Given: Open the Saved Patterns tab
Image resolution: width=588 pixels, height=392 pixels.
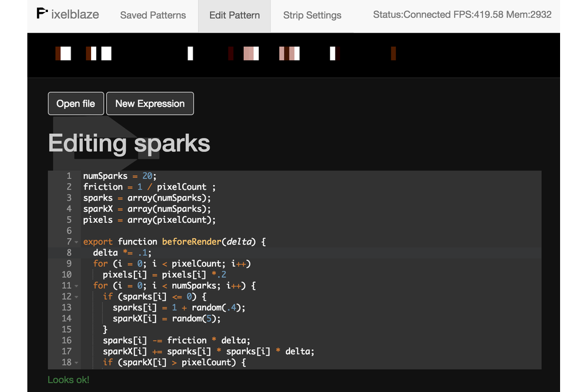Looking at the screenshot, I should 153,15.
